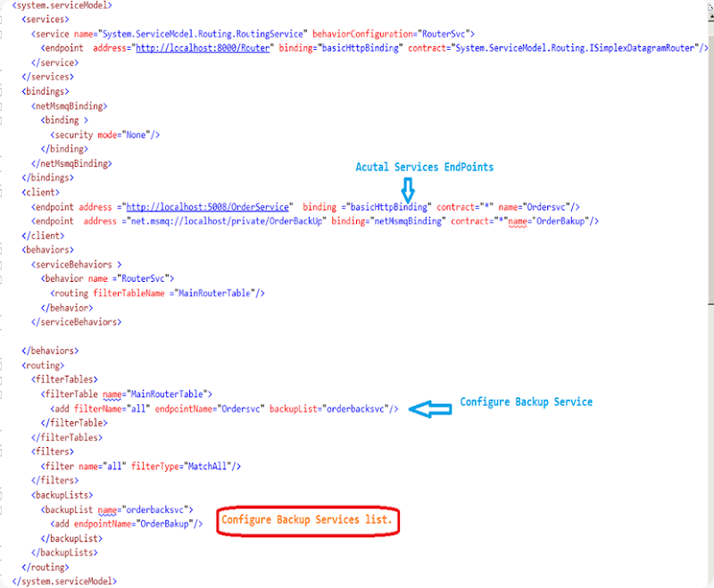Click the opening <netMsmqBinding> tag

point(70,106)
